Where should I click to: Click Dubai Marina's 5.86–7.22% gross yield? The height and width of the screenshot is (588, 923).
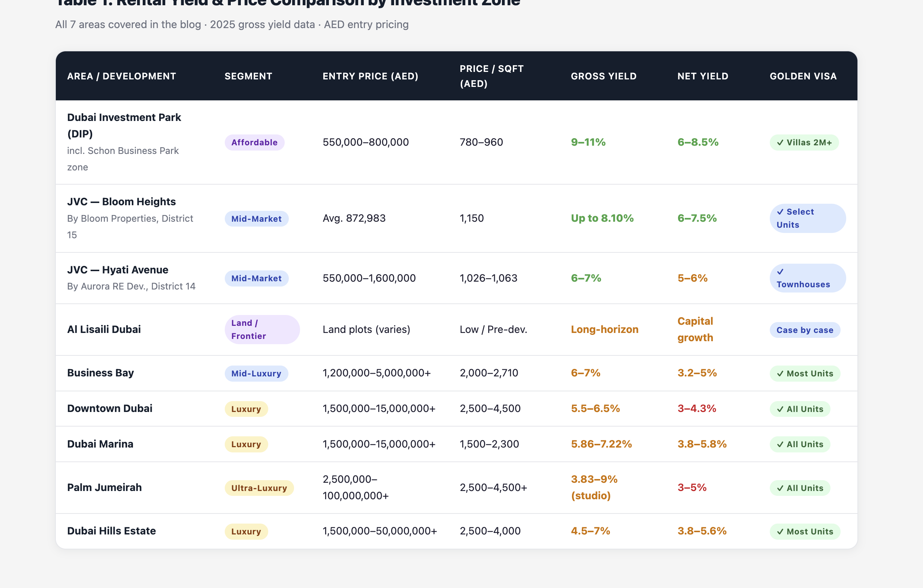[x=601, y=444]
